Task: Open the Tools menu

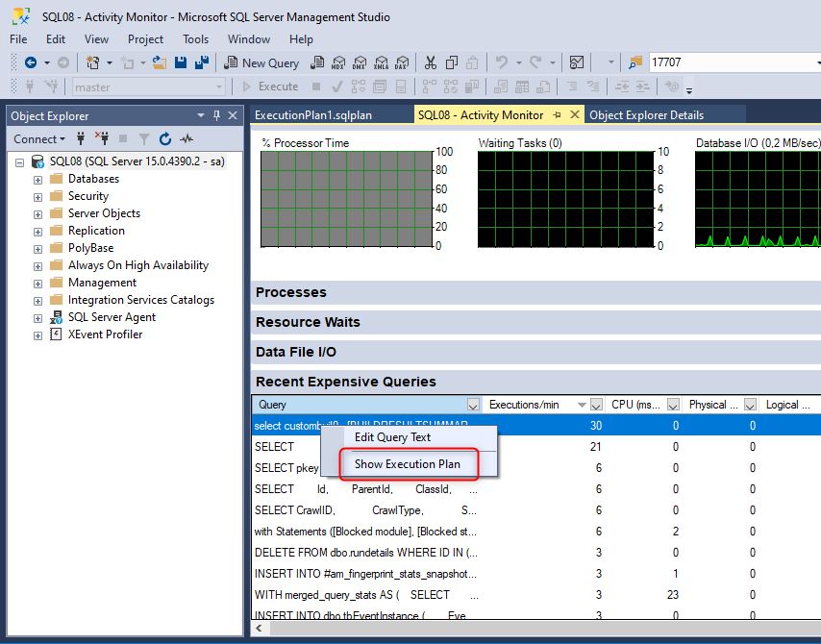Action: [x=195, y=39]
